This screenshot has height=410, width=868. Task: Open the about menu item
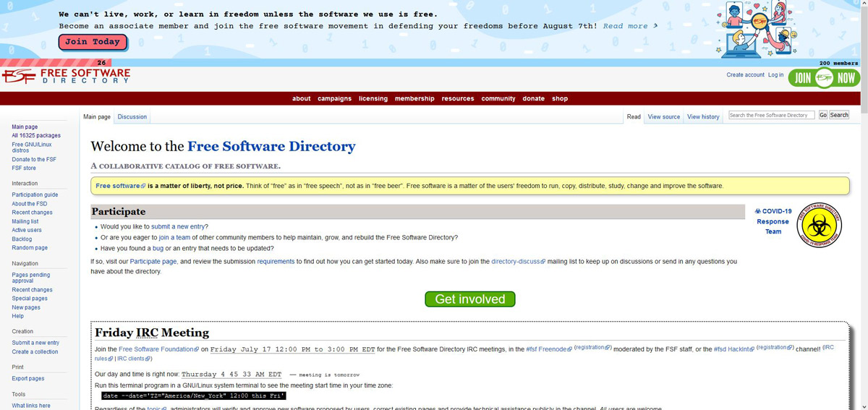pyautogui.click(x=302, y=98)
